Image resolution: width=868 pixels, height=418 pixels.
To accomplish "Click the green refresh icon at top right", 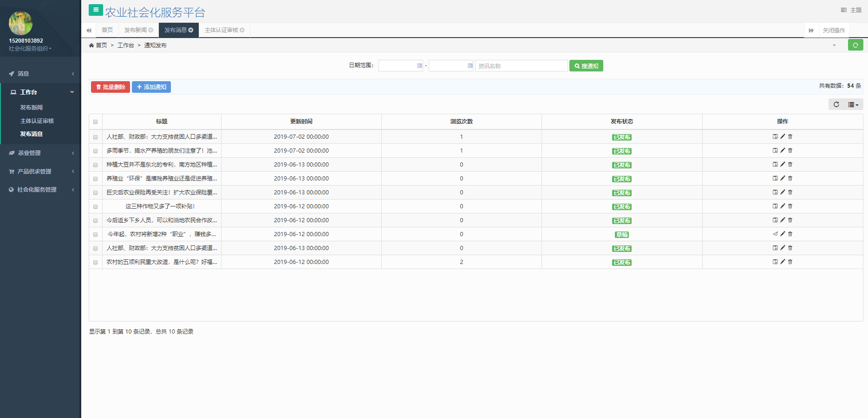I will point(855,45).
